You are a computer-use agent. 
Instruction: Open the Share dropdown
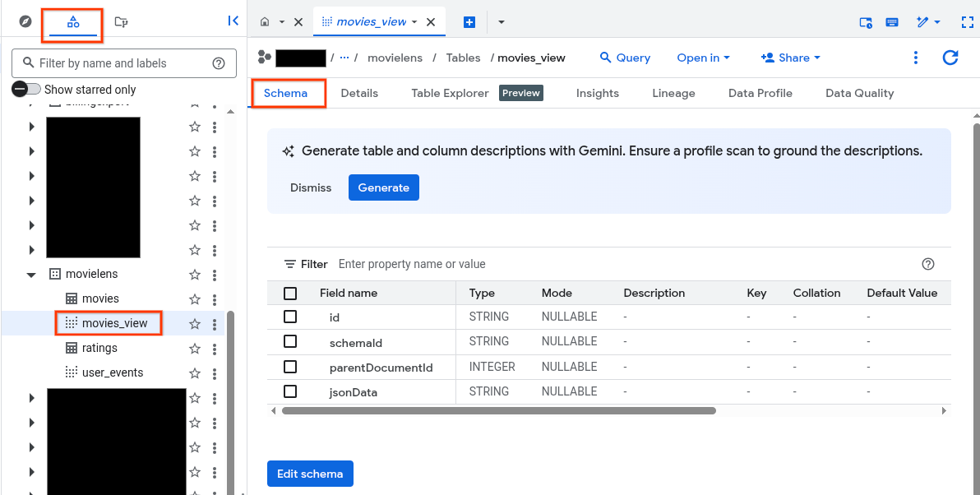point(791,58)
